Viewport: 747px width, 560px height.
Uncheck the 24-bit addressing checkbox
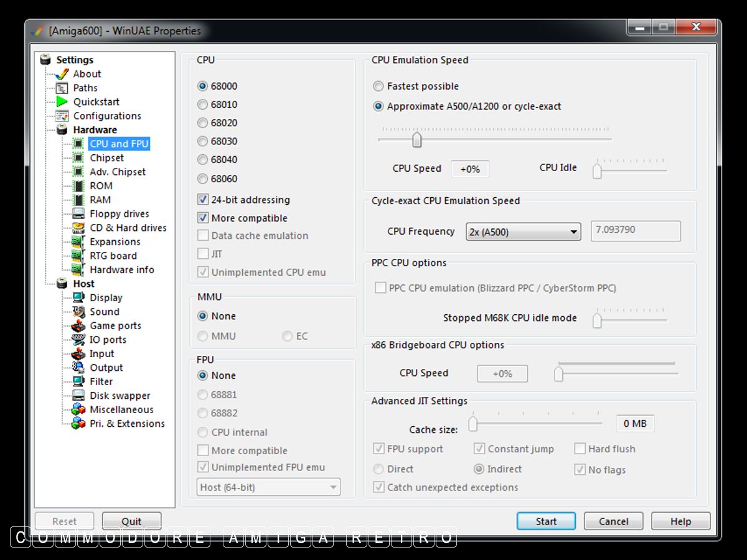click(203, 200)
